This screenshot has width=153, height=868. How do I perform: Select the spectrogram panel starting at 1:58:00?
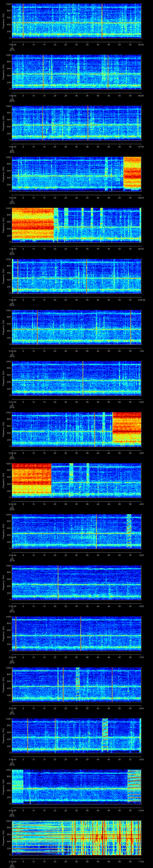point(76,225)
